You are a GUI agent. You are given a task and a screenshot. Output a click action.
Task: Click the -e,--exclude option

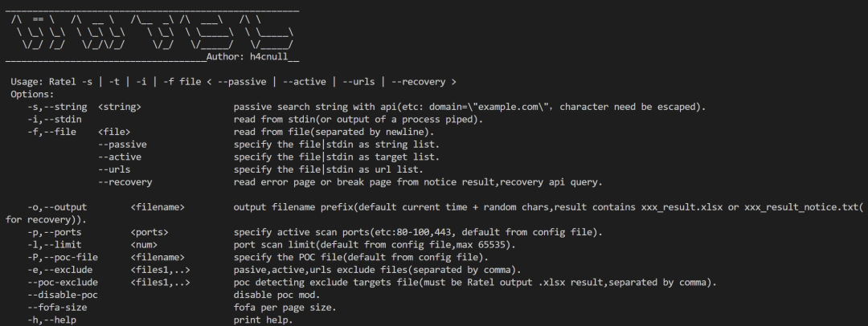point(59,270)
